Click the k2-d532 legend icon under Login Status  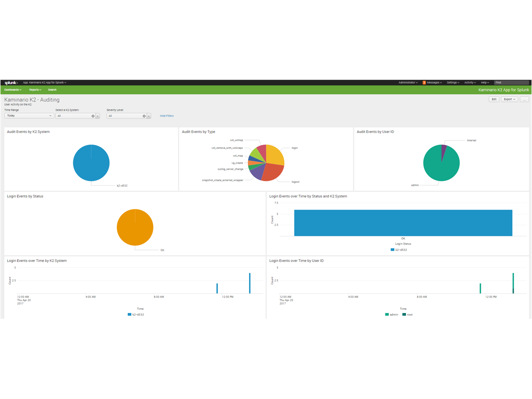point(392,250)
